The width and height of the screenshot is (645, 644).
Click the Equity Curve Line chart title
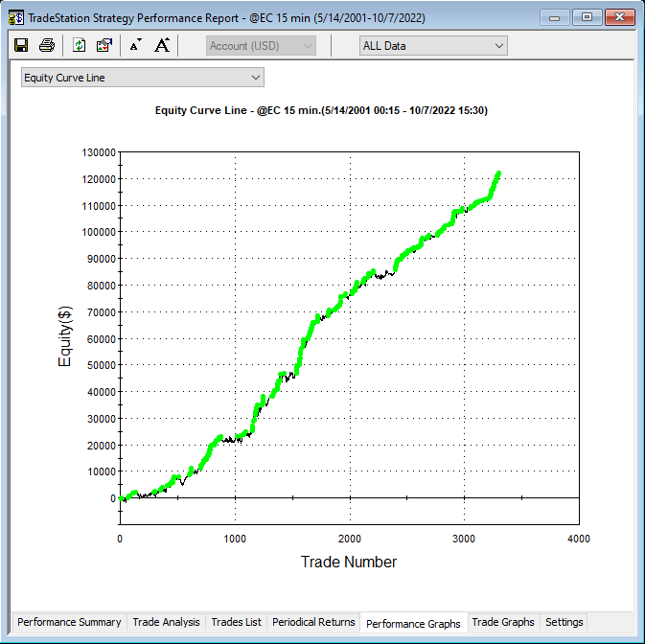click(322, 110)
